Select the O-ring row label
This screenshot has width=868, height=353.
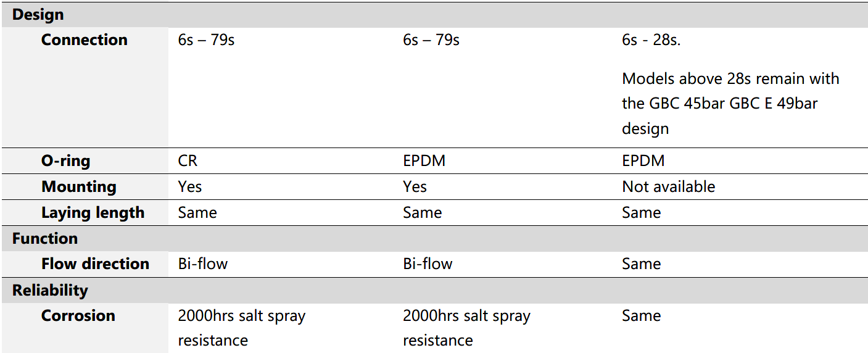65,161
